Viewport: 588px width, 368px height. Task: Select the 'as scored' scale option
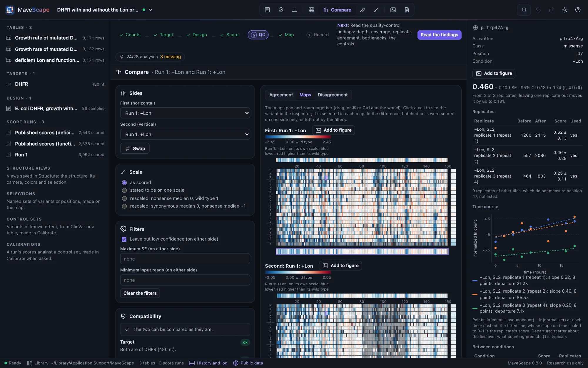pyautogui.click(x=124, y=183)
